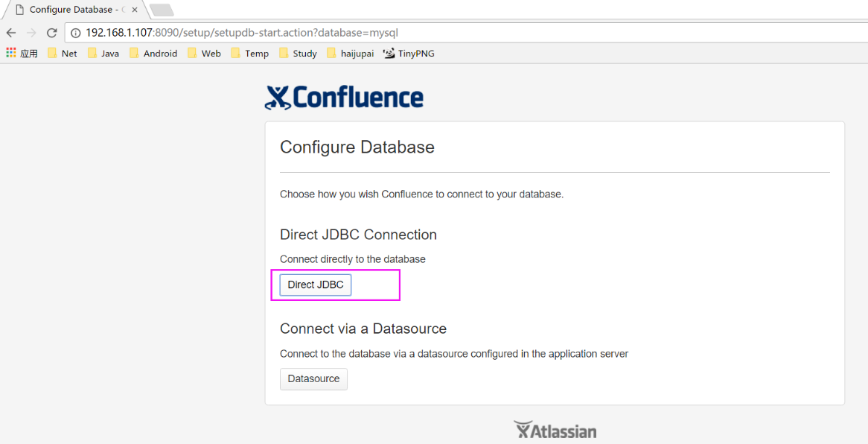Close the Configure Database tab
Viewport: 868px width, 444px height.
point(135,10)
